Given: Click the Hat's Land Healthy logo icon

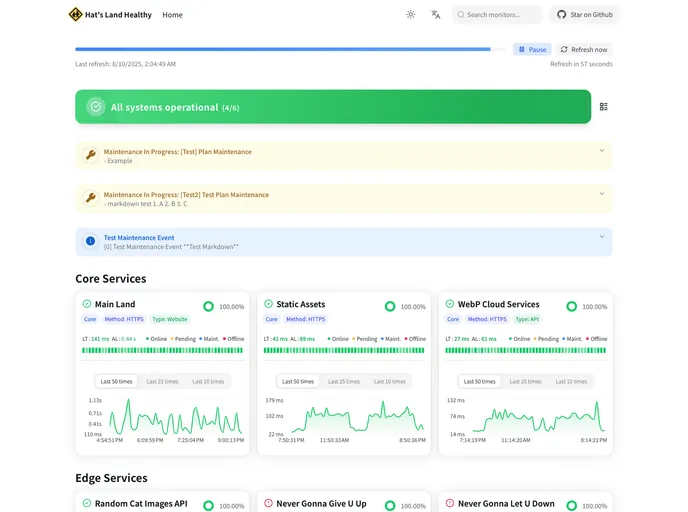Looking at the screenshot, I should click(x=75, y=14).
